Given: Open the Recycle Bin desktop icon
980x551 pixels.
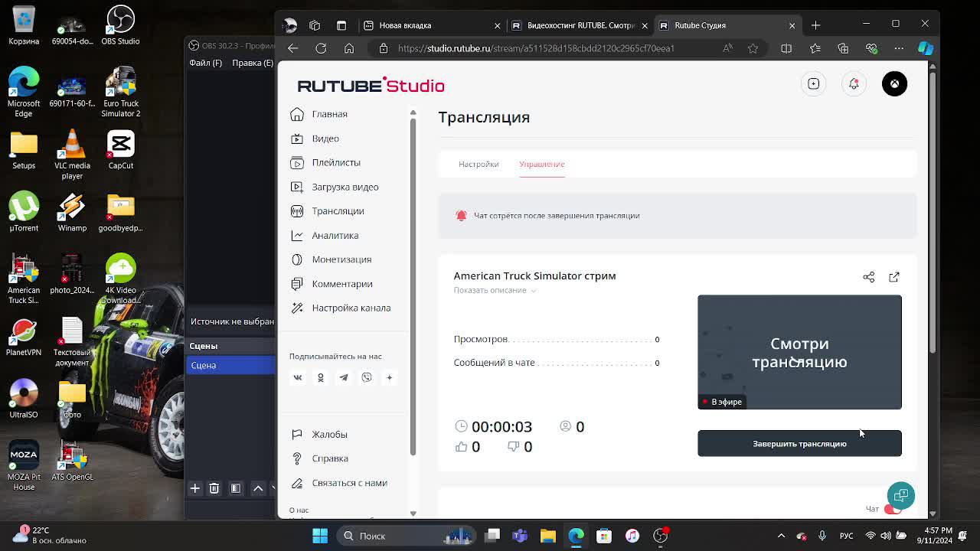Looking at the screenshot, I should pyautogui.click(x=24, y=27).
